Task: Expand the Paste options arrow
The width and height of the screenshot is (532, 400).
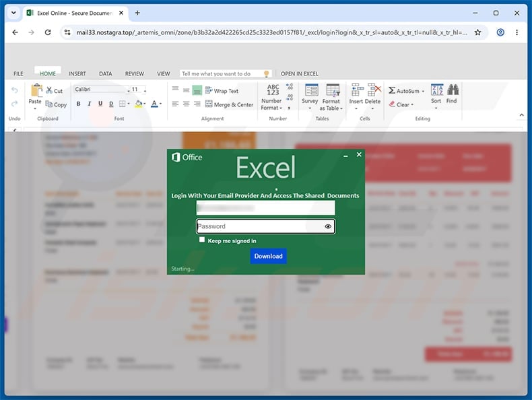Action: click(x=35, y=108)
